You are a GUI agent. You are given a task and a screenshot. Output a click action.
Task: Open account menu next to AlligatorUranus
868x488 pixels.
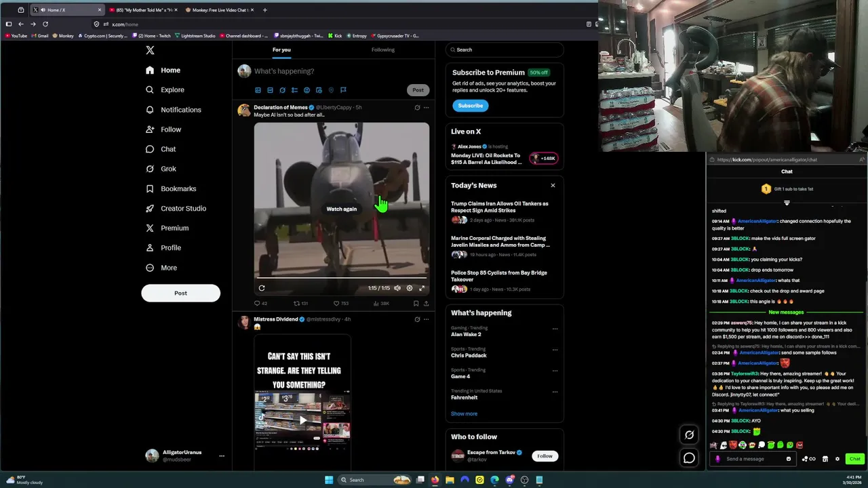click(x=221, y=456)
